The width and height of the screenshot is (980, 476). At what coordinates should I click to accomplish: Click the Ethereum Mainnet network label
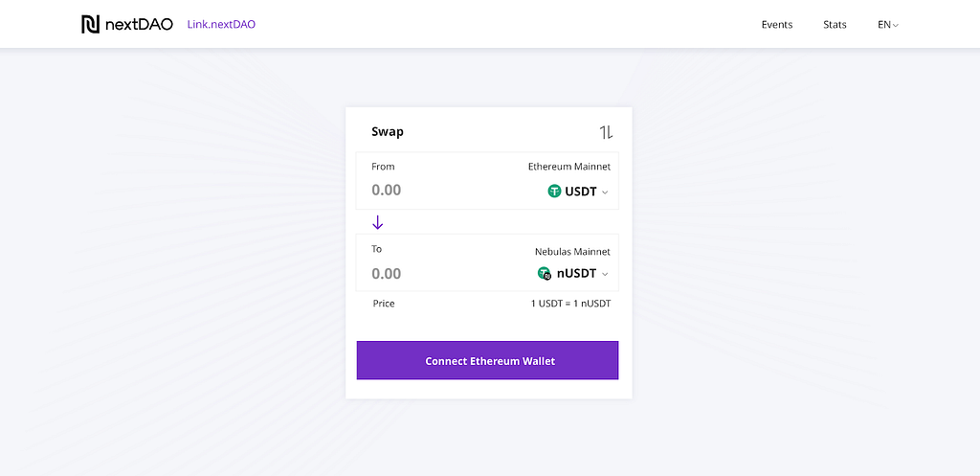pyautogui.click(x=568, y=167)
